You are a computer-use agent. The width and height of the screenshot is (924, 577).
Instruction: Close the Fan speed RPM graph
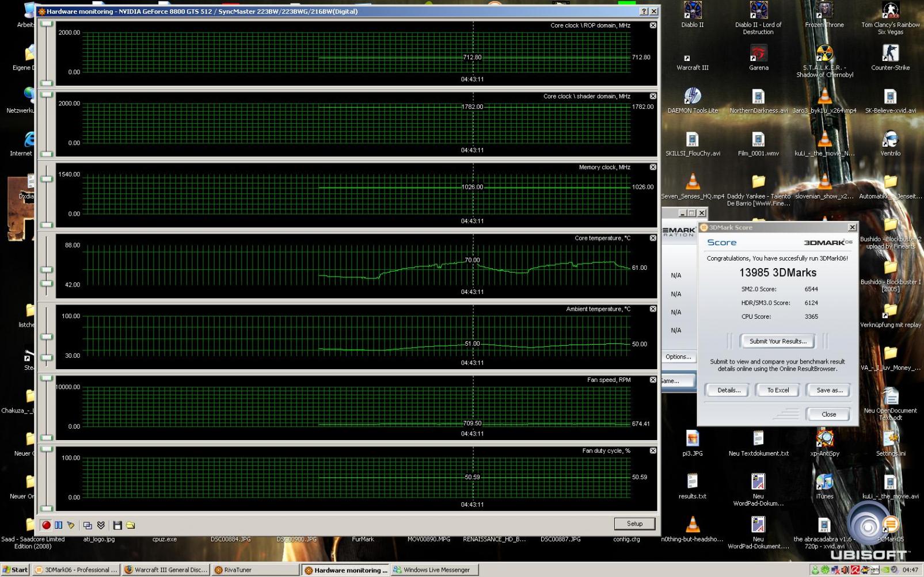tap(653, 380)
